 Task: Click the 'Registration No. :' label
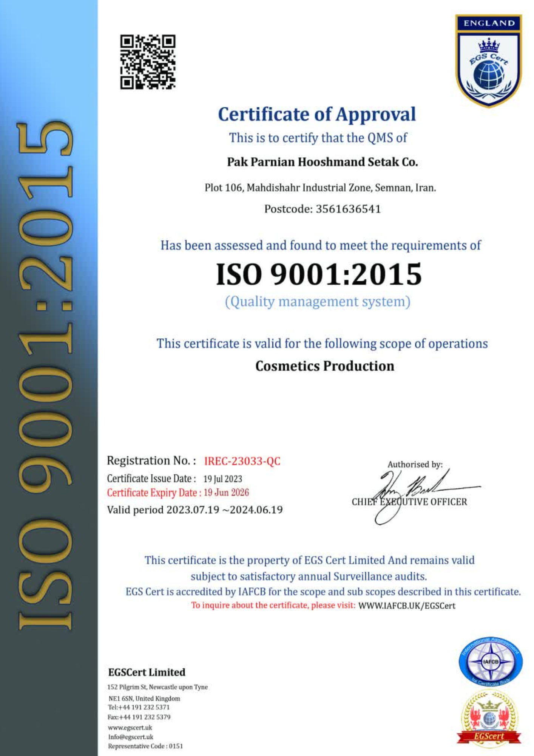point(151,461)
